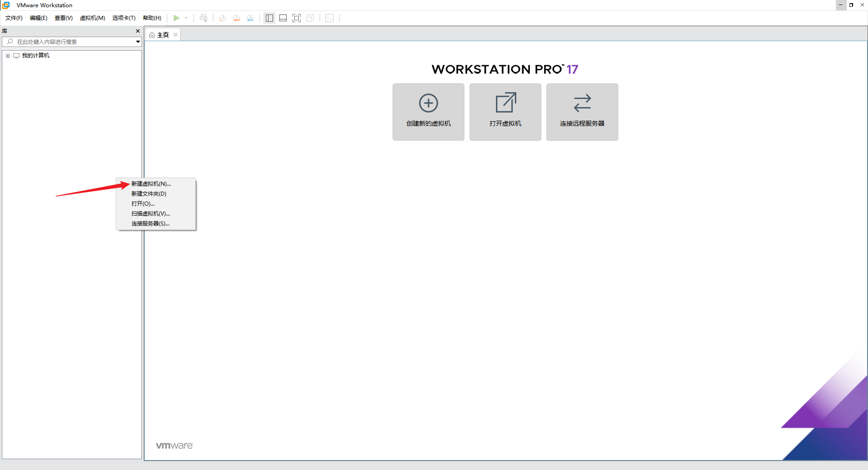Open the 帮助(H) menu
868x470 pixels.
(152, 18)
